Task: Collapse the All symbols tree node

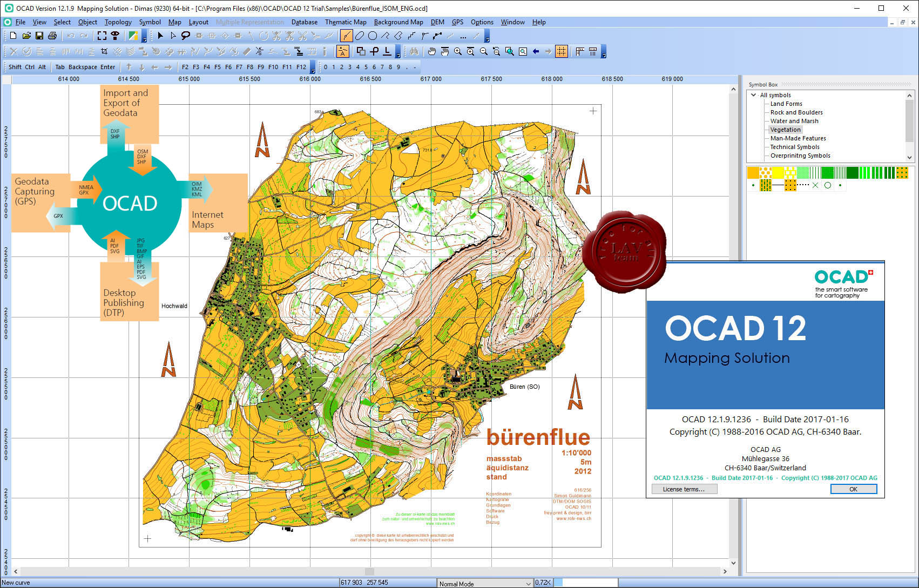Action: coord(754,95)
